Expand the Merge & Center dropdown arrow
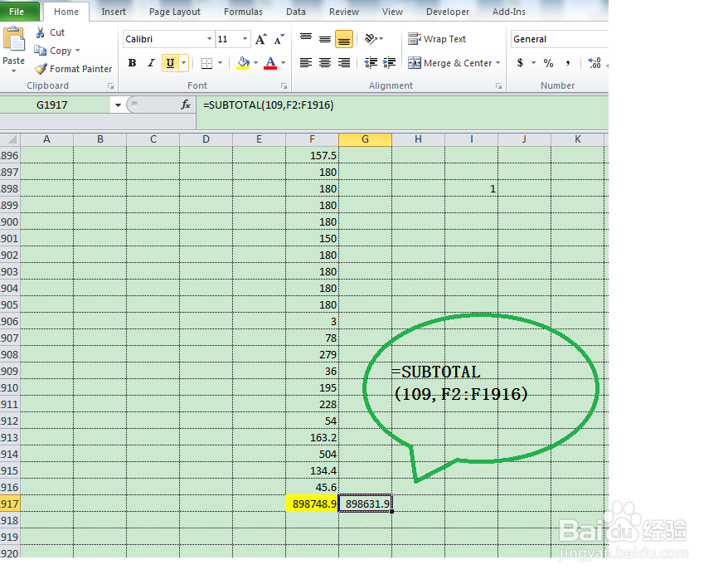The image size is (728, 579). pyautogui.click(x=498, y=63)
